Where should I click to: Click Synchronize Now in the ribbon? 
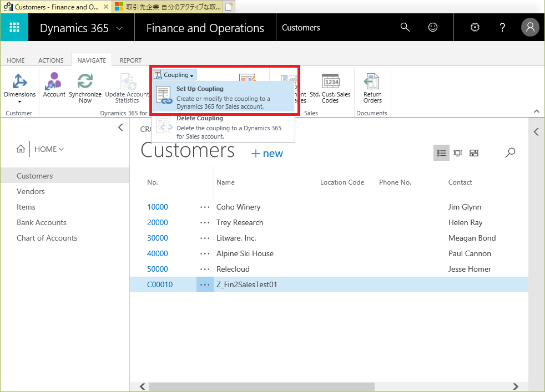point(85,88)
